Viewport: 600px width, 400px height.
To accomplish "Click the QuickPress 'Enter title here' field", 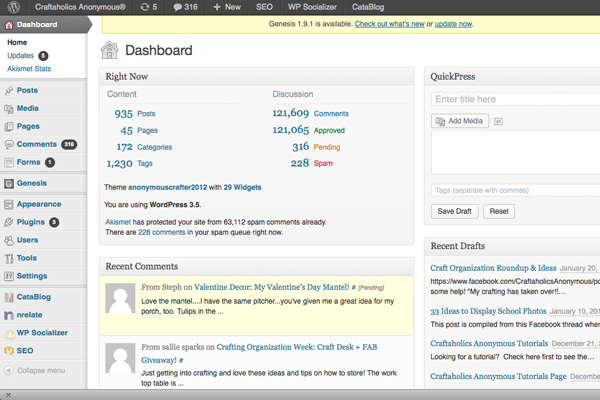I will tap(515, 99).
